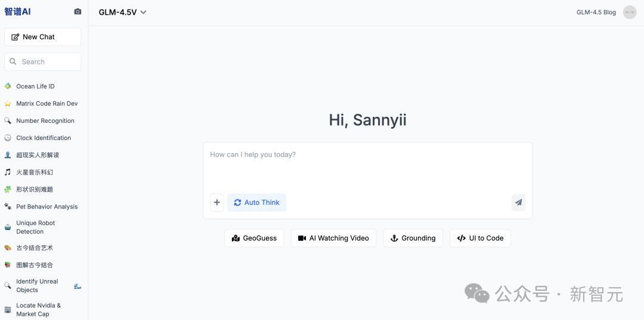Select the GeoGuess suggestion
The width and height of the screenshot is (644, 320).
[254, 238]
